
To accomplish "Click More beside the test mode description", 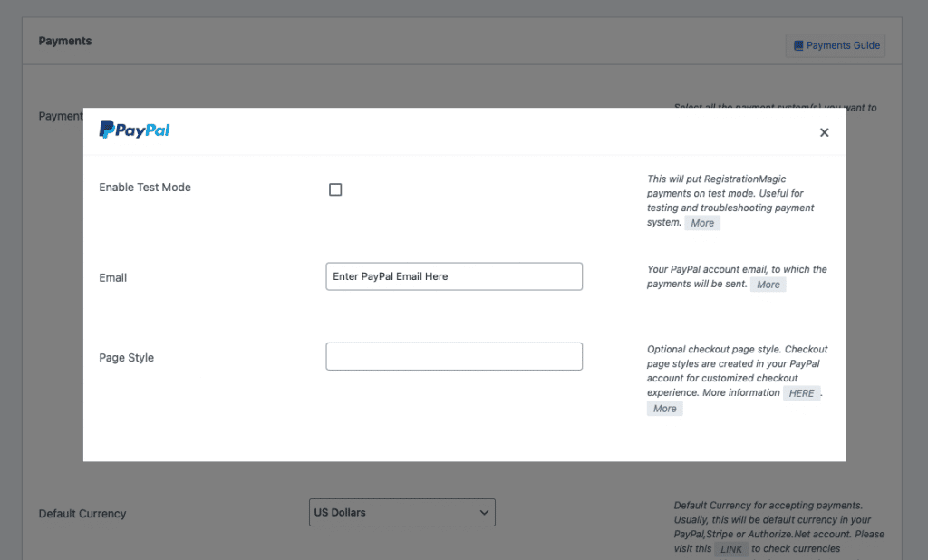I will pos(702,222).
